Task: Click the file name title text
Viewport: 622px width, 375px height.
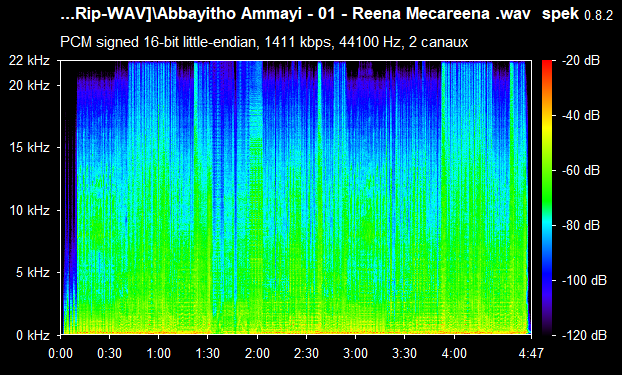Action: point(296,14)
